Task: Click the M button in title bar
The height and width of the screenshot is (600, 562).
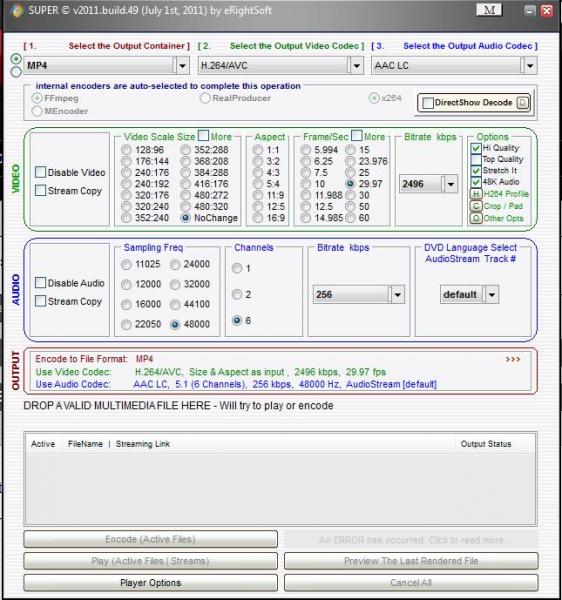Action: 489,10
